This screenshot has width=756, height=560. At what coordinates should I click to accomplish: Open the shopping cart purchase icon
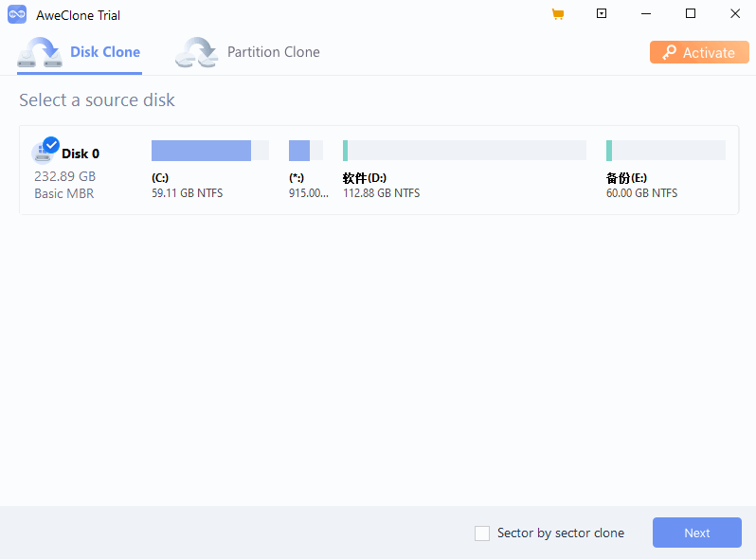[558, 14]
